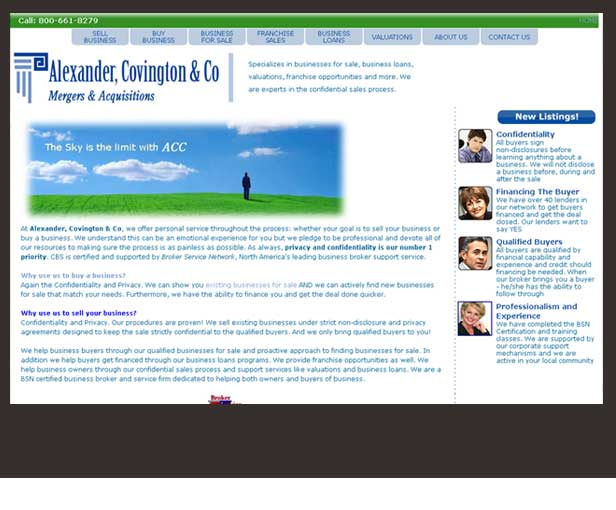616x510 pixels.
Task: Click the Financing The Buyer woman photo
Action: [x=475, y=203]
